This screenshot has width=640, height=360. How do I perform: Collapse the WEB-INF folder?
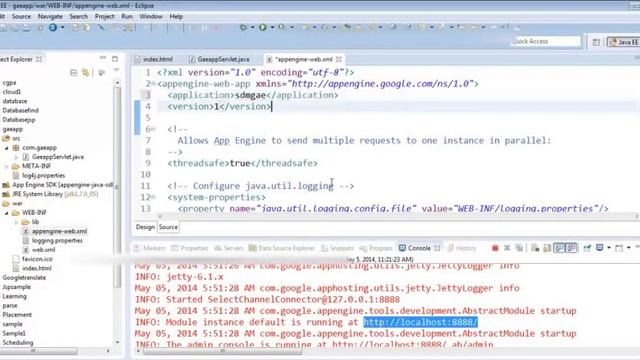[7, 213]
